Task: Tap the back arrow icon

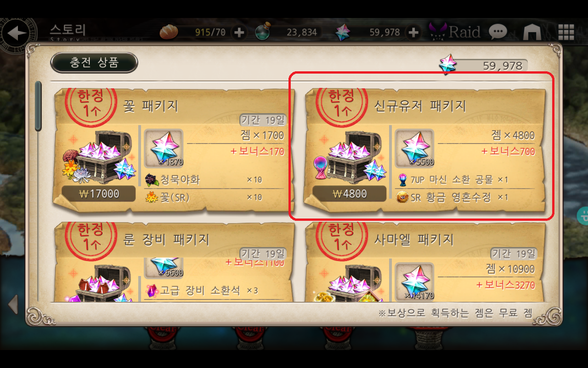Action: coord(18,33)
